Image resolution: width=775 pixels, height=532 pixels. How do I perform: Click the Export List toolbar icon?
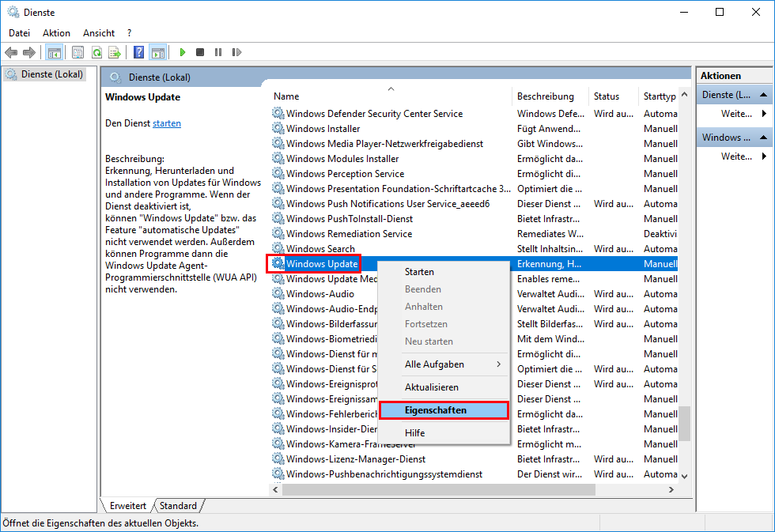click(114, 52)
